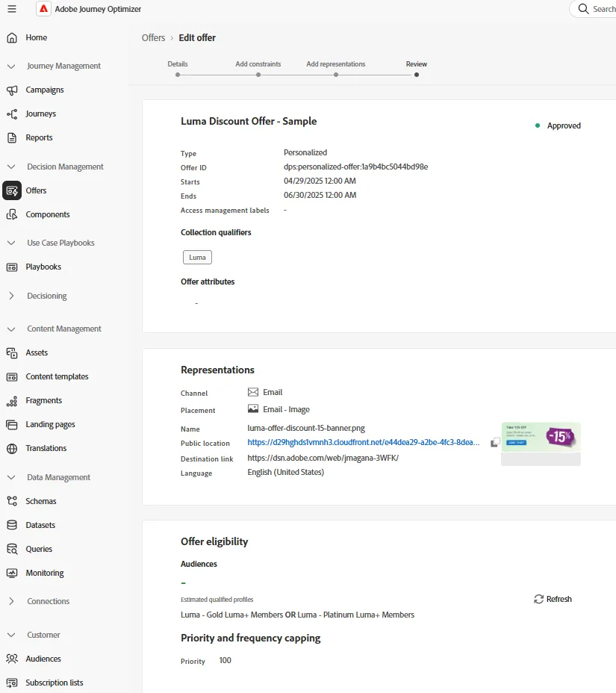Click the Adobe logo icon
Screen dimensions: 616x693
tap(43, 9)
